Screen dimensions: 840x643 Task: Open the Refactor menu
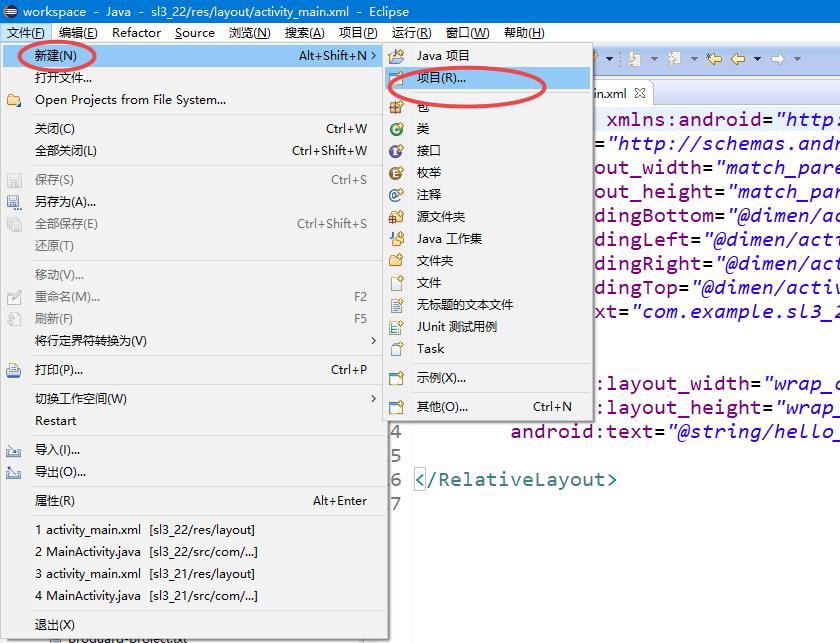coord(137,33)
